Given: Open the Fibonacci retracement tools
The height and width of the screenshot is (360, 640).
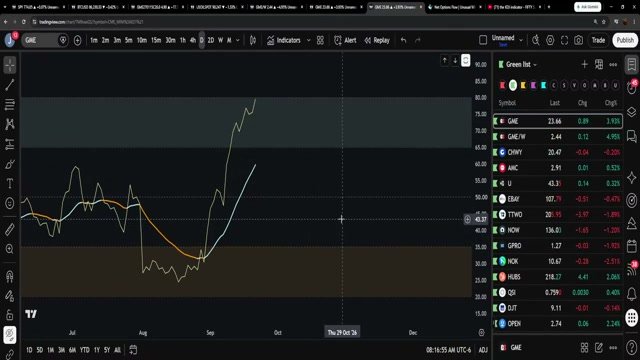Looking at the screenshot, I should [10, 104].
